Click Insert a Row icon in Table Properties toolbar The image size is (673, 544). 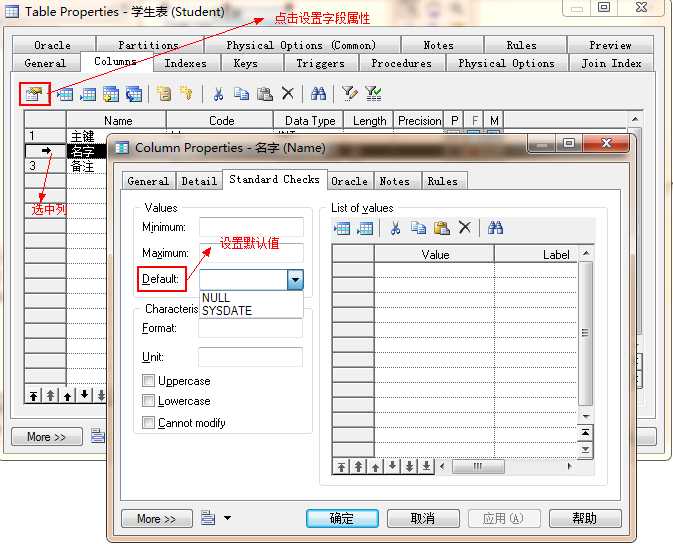click(x=65, y=94)
